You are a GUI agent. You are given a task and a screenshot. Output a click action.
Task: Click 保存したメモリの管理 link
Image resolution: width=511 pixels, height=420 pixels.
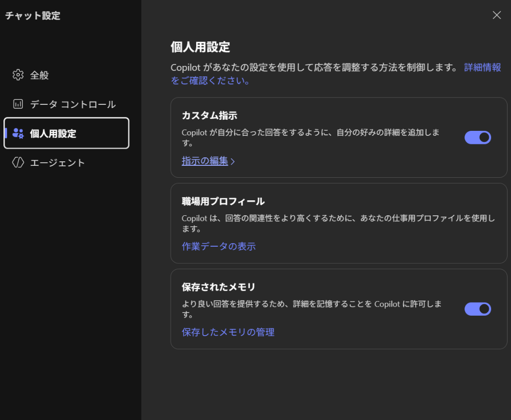point(228,332)
